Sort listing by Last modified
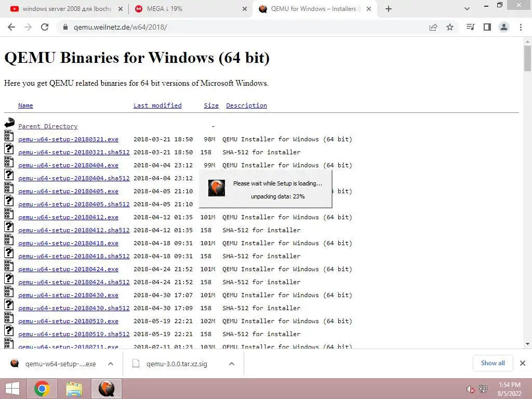 click(157, 105)
